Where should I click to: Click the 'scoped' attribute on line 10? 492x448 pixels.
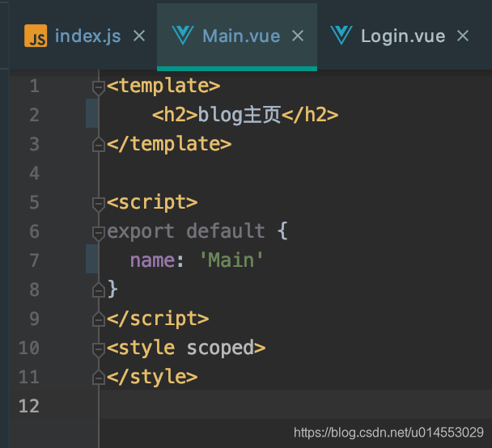click(x=220, y=348)
